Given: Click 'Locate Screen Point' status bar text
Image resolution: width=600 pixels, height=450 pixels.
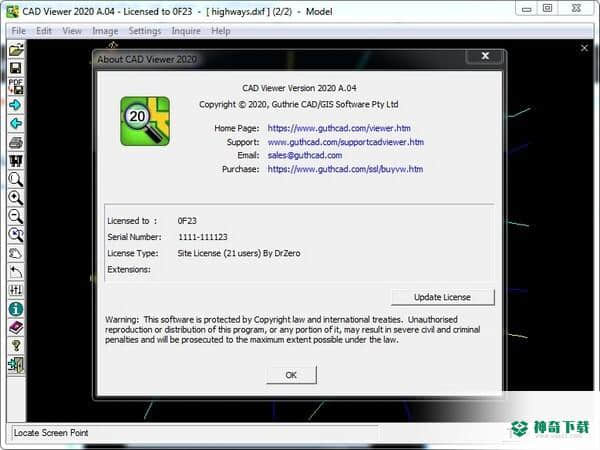Looking at the screenshot, I should coord(51,433).
